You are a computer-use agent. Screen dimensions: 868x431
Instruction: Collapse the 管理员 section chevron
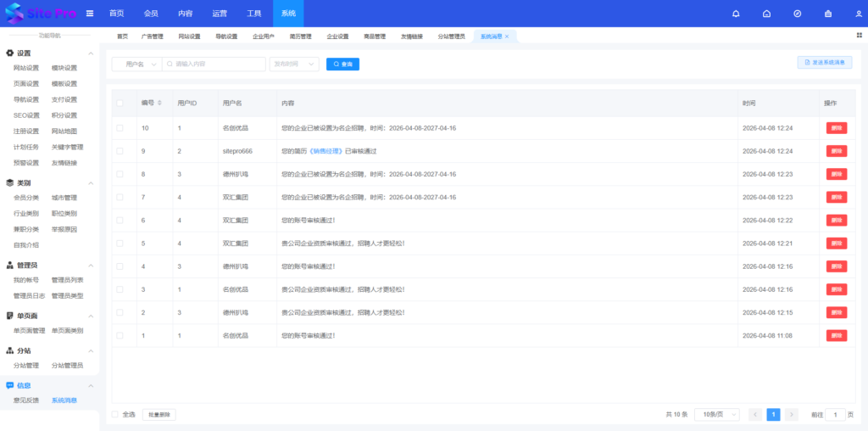point(91,266)
